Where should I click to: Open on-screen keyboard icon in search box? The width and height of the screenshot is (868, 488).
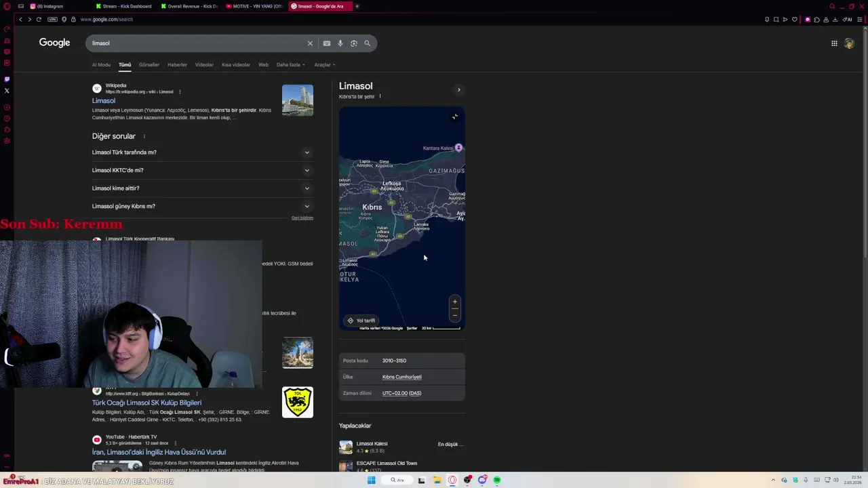(x=327, y=43)
